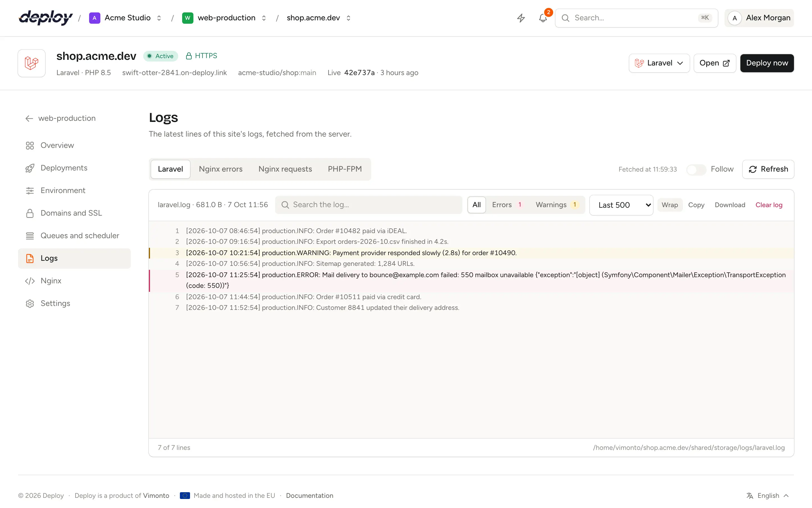The height and width of the screenshot is (508, 812).
Task: Open Queues and scheduler
Action: click(74, 236)
